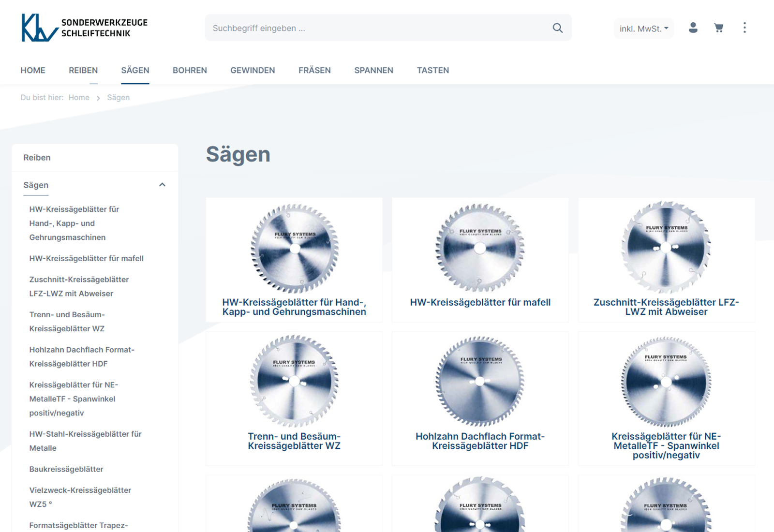The height and width of the screenshot is (532, 774).
Task: Focus the Suchbegriff eingeben search field
Action: point(377,28)
